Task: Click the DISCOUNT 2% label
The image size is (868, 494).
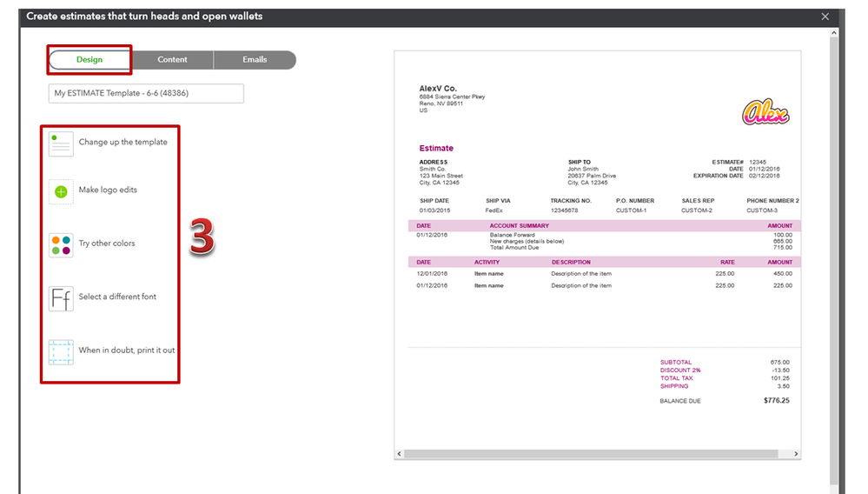Action: point(680,370)
